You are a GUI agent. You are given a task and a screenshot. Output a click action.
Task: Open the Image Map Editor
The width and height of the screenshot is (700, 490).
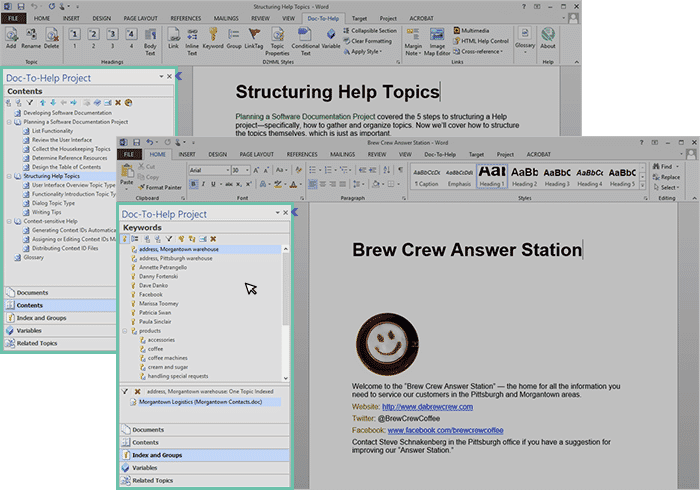pos(437,42)
